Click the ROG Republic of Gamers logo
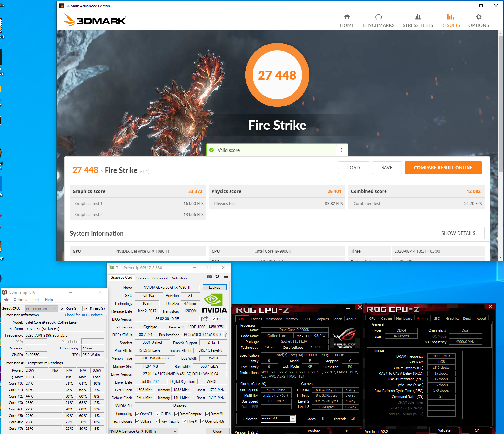Viewport: 504px width, 434px height. coord(345,338)
